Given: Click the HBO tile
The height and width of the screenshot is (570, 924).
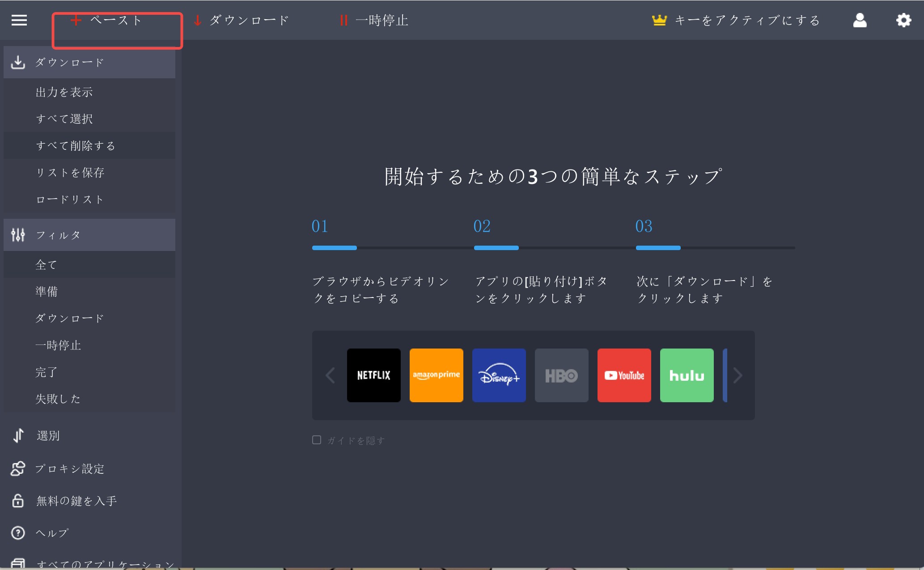Looking at the screenshot, I should tap(562, 375).
